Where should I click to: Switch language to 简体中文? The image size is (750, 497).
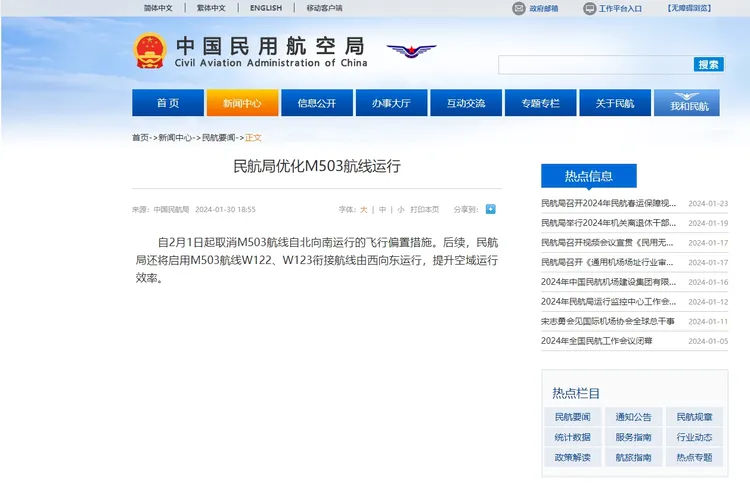pyautogui.click(x=158, y=8)
